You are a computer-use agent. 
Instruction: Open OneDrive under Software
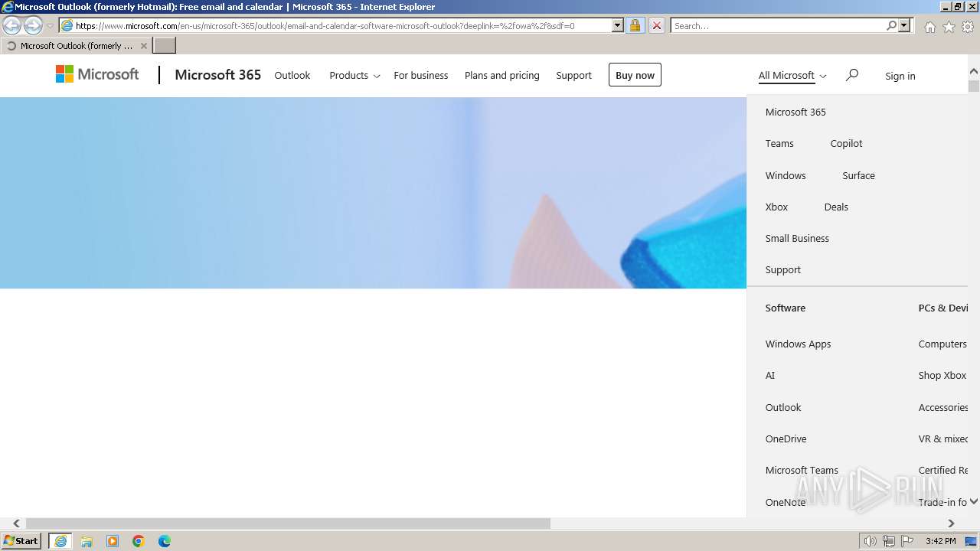786,439
